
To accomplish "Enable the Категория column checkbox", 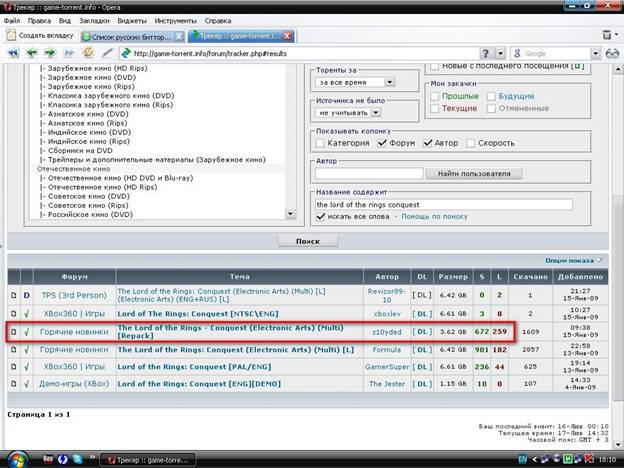I will coord(320,143).
